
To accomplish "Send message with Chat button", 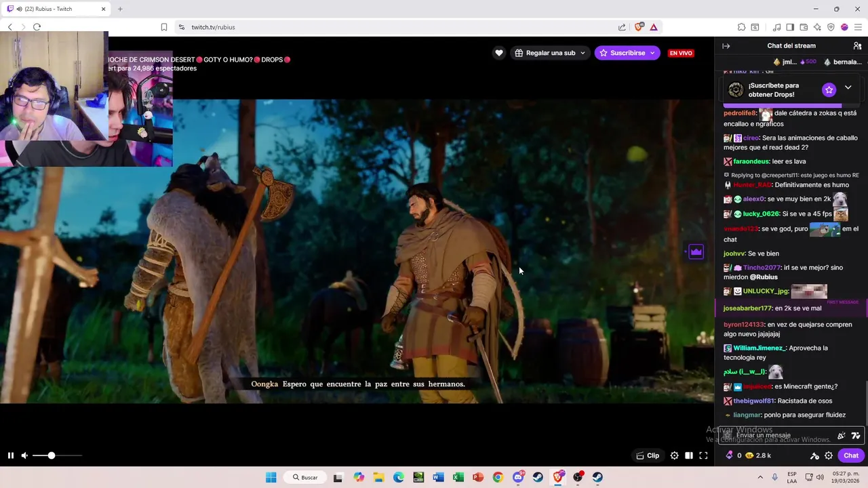I will click(851, 455).
